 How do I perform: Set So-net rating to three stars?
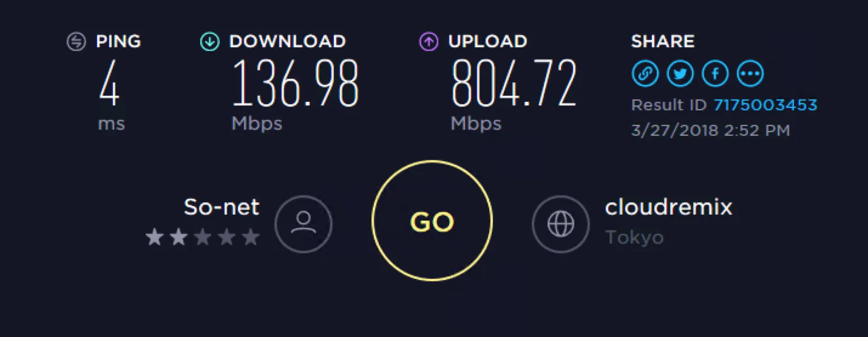[202, 237]
